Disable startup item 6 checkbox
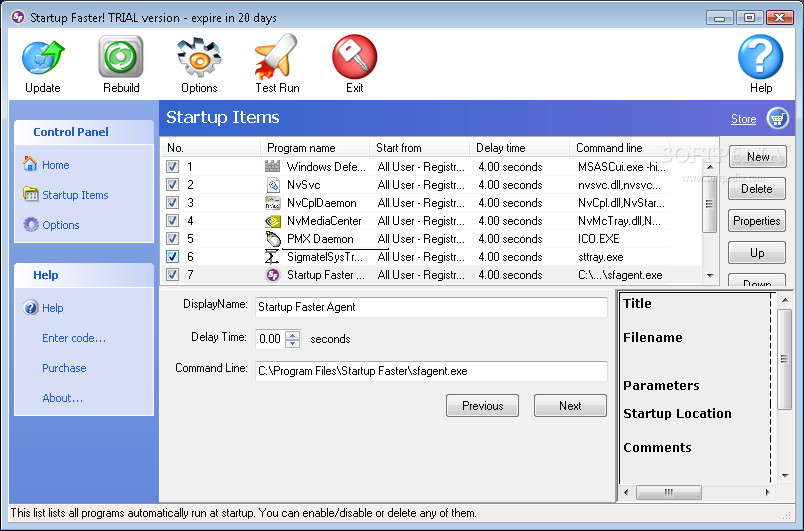The height and width of the screenshot is (531, 804). tap(172, 256)
